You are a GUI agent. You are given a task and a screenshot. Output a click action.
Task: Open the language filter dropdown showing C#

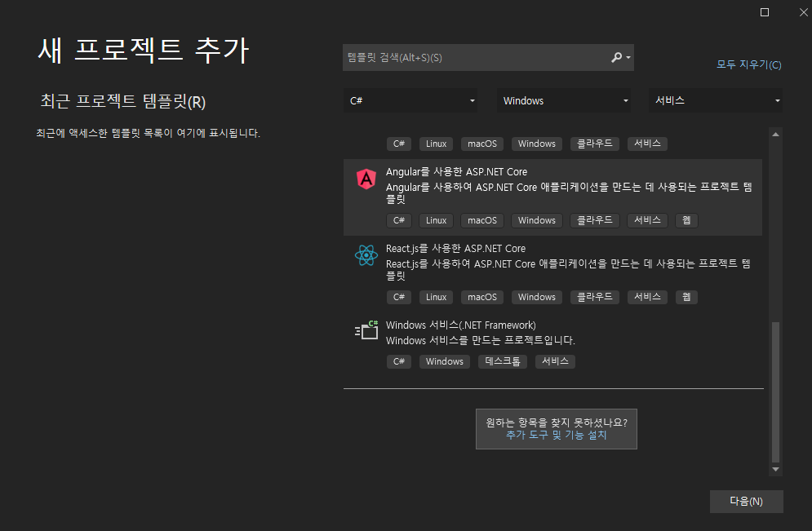point(411,100)
